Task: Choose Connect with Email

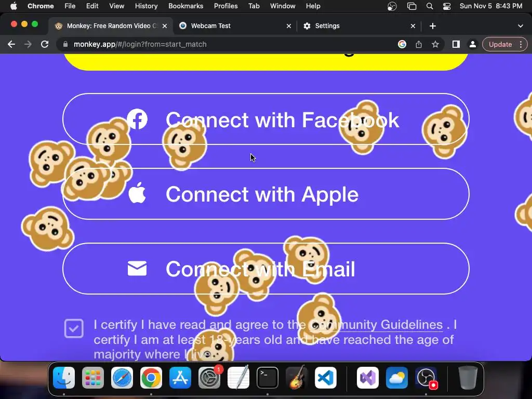Action: (x=266, y=269)
